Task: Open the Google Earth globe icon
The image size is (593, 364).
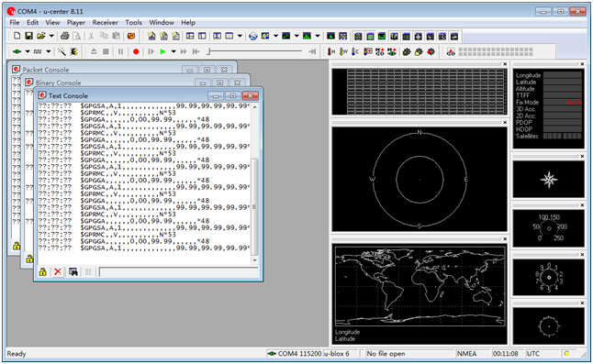Action: tap(253, 37)
